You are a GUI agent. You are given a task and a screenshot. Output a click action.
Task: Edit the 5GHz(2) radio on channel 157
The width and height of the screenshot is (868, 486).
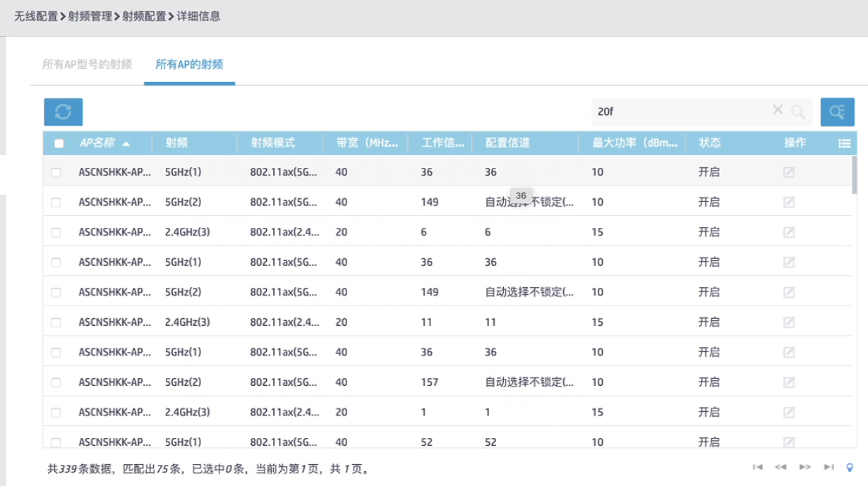(x=789, y=382)
